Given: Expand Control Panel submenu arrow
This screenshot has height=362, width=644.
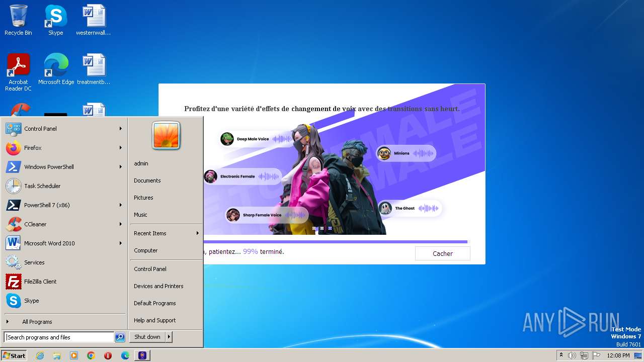Looking at the screenshot, I should 121,129.
